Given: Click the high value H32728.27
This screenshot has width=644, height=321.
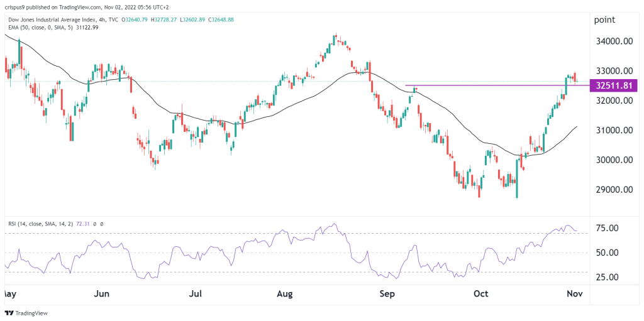Looking at the screenshot, I should coord(164,19).
